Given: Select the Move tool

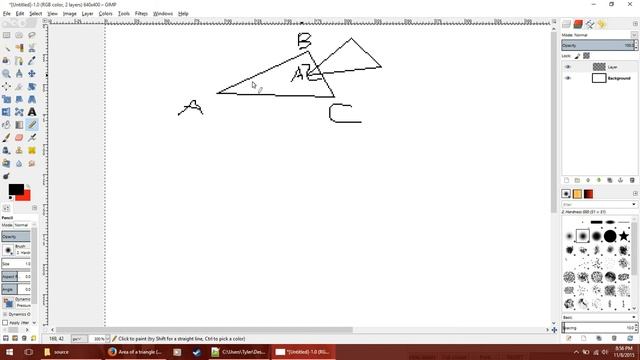Looking at the screenshot, I should point(32,73).
